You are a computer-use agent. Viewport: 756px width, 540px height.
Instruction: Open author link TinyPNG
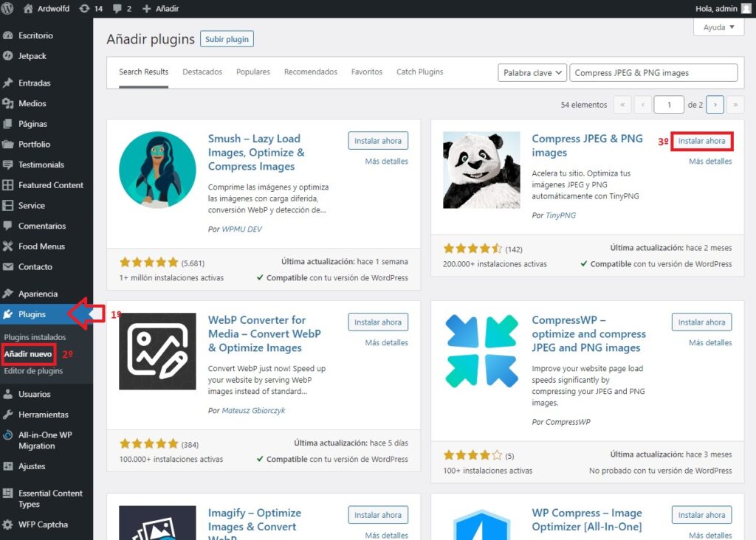[x=560, y=215]
